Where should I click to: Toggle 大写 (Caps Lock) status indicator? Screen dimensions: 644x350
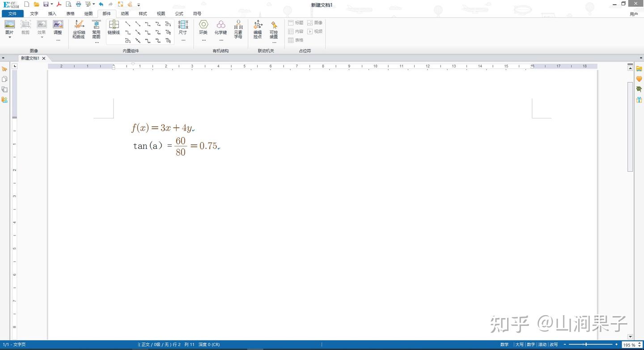coord(519,345)
